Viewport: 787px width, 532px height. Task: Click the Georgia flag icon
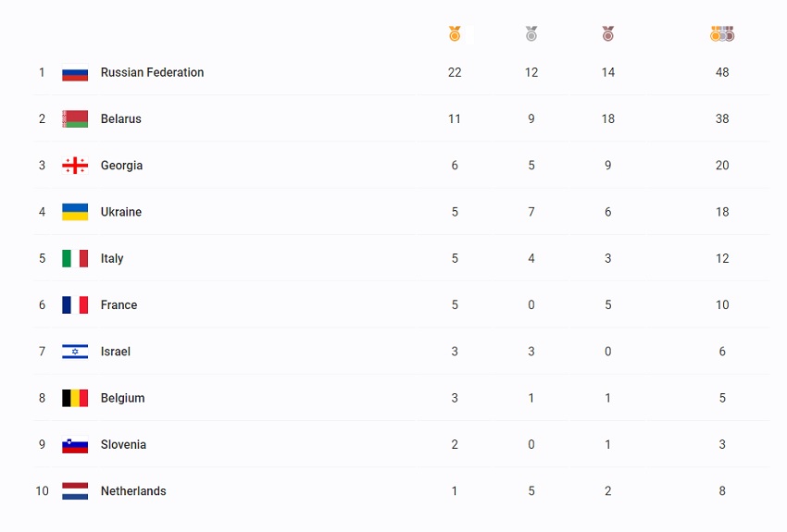pos(75,166)
